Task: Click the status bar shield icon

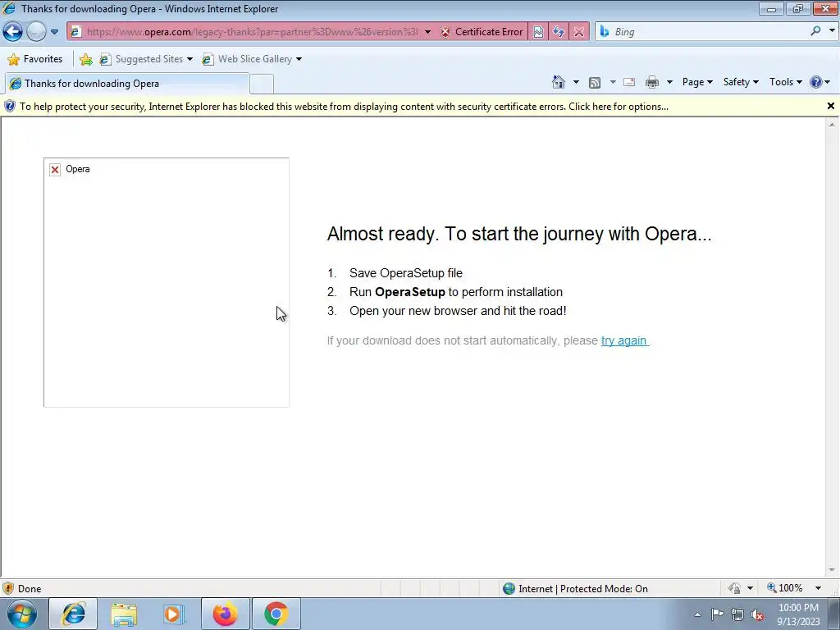Action: click(x=8, y=588)
